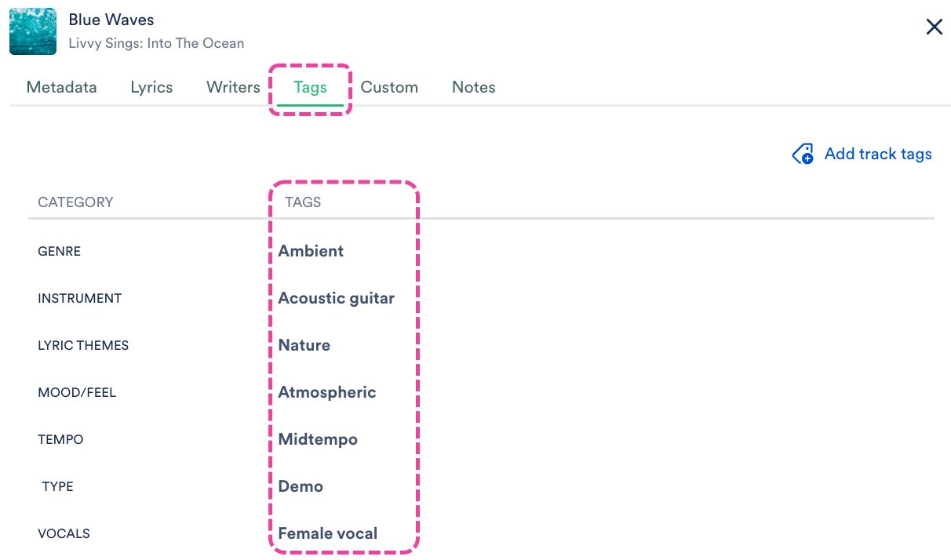Open the Custom tab

click(x=389, y=87)
